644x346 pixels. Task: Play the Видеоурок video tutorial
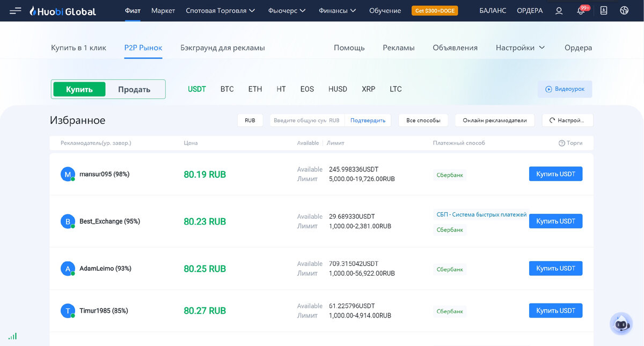(x=565, y=89)
